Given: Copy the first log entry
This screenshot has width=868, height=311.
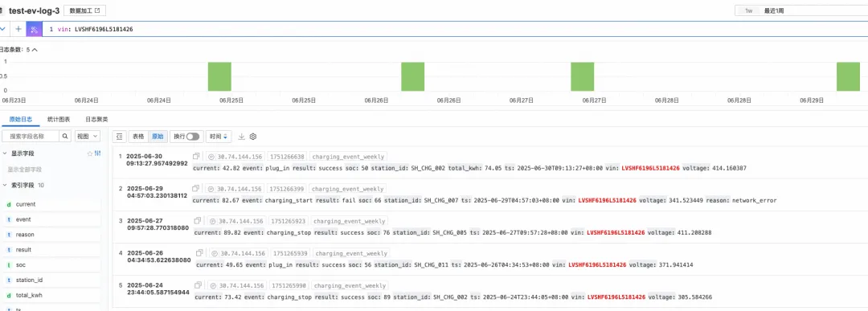Looking at the screenshot, I should pos(197,157).
